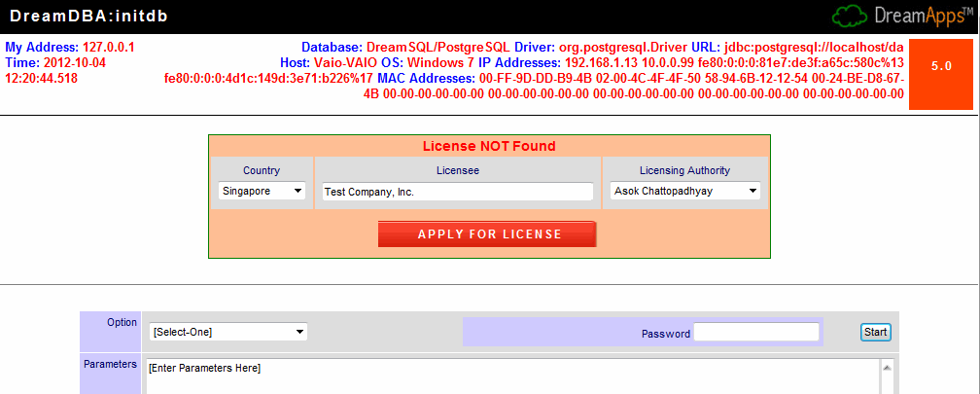Focus the Password input field
This screenshot has height=394, width=980.
point(756,332)
